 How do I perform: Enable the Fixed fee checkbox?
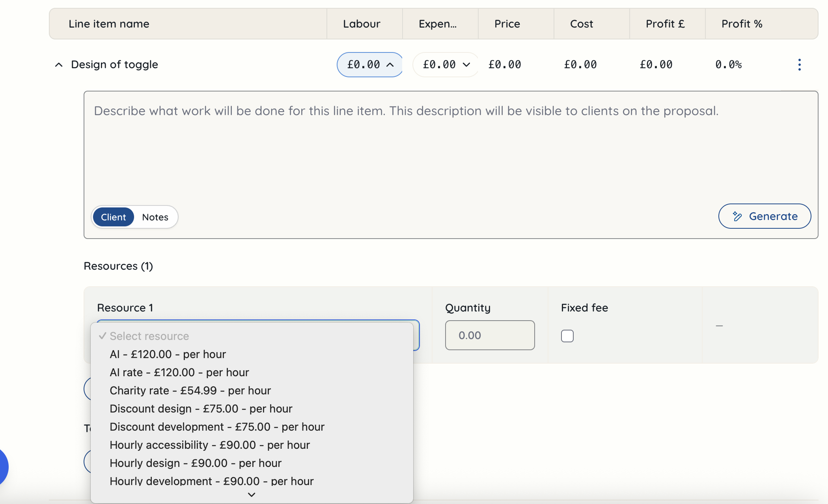tap(567, 336)
